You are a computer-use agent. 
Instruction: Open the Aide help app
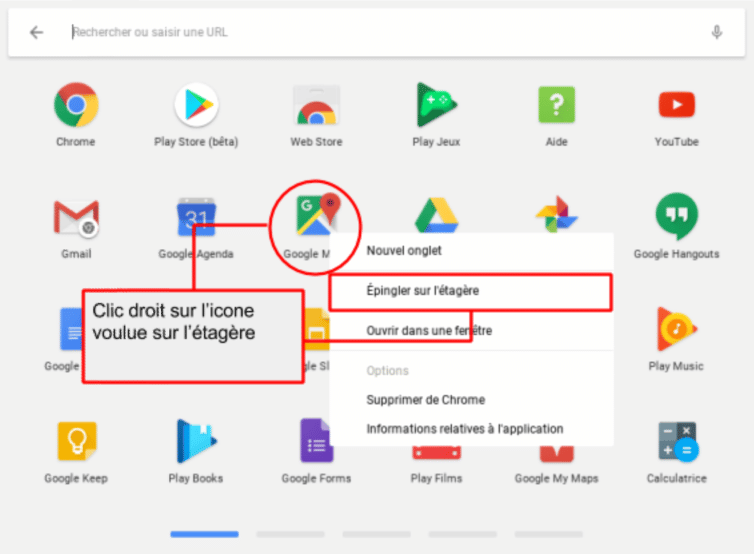(556, 106)
